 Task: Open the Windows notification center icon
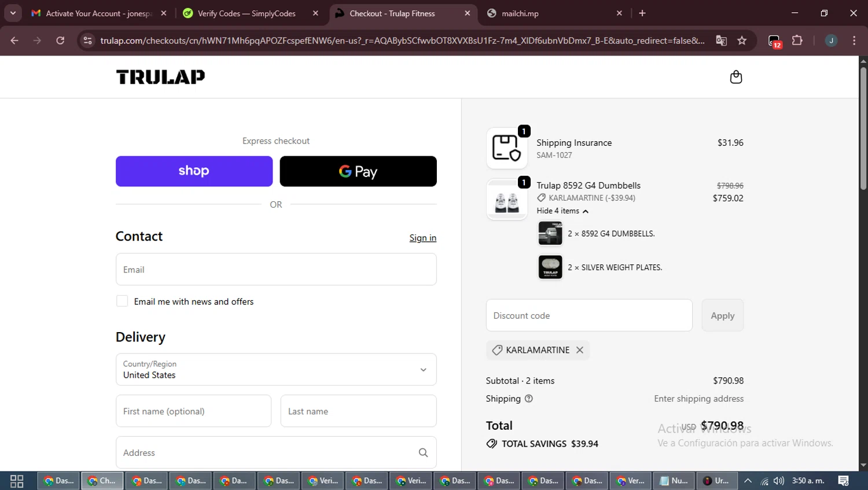[844, 481]
